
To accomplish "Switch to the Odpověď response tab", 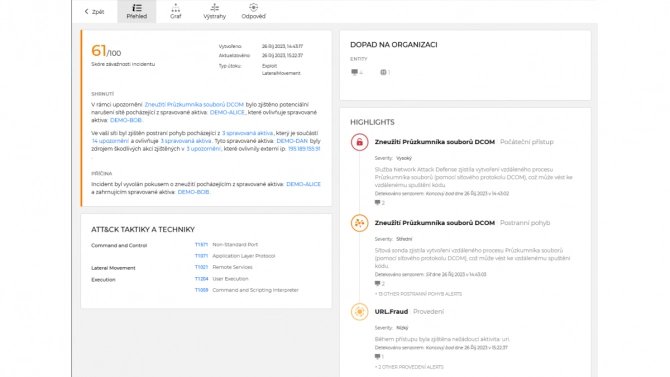I will (x=253, y=12).
